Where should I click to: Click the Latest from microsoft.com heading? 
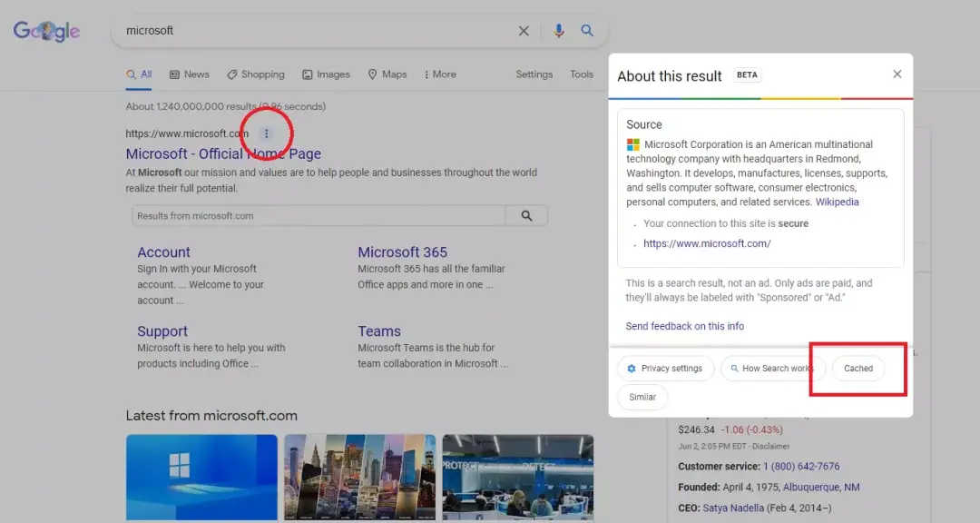coord(211,415)
